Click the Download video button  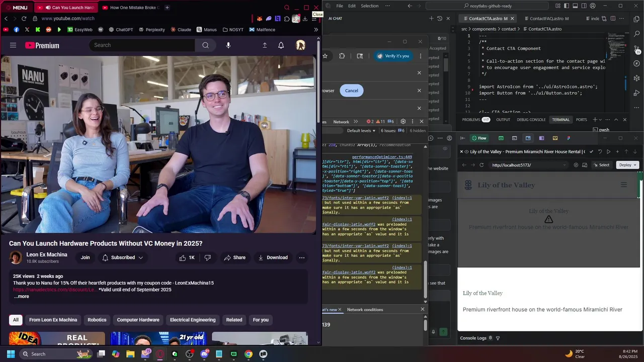[x=273, y=257]
